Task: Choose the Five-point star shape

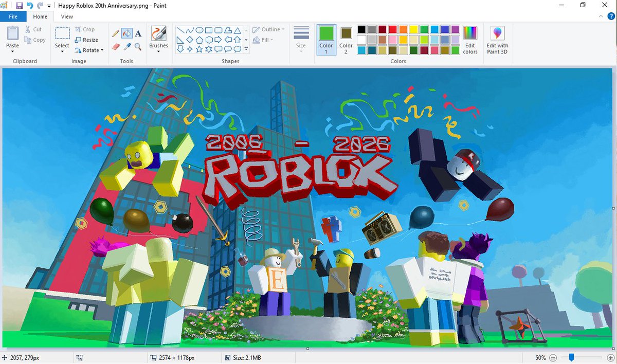Action: point(199,49)
